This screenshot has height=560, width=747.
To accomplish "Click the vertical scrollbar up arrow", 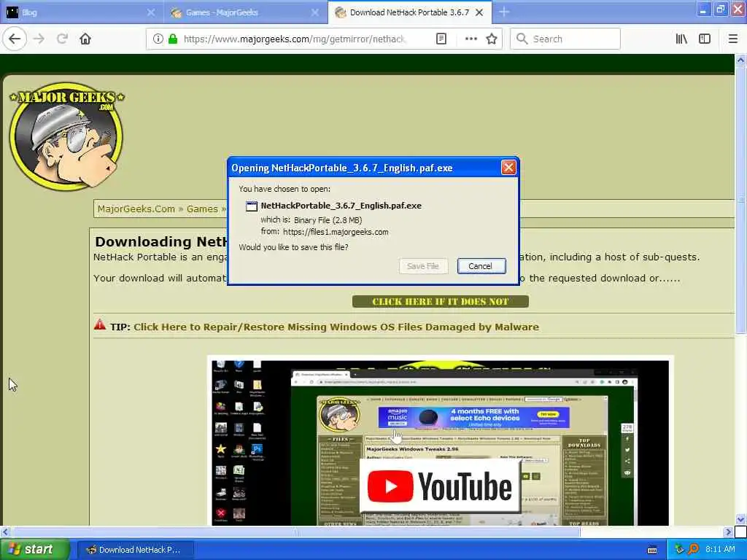I will [x=740, y=61].
